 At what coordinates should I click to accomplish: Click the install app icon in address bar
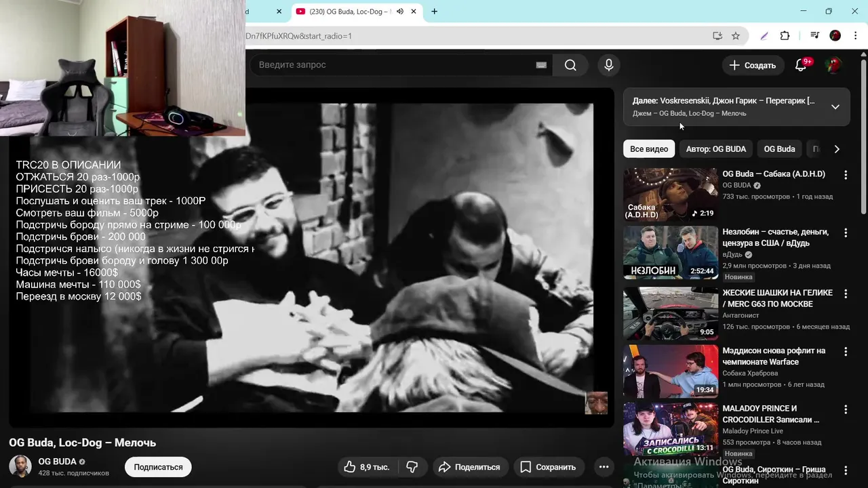coord(717,36)
